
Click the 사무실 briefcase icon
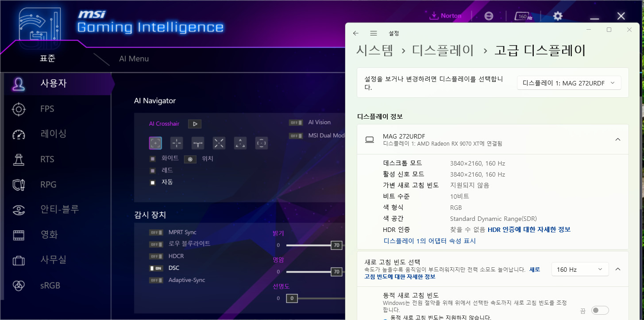tap(19, 261)
